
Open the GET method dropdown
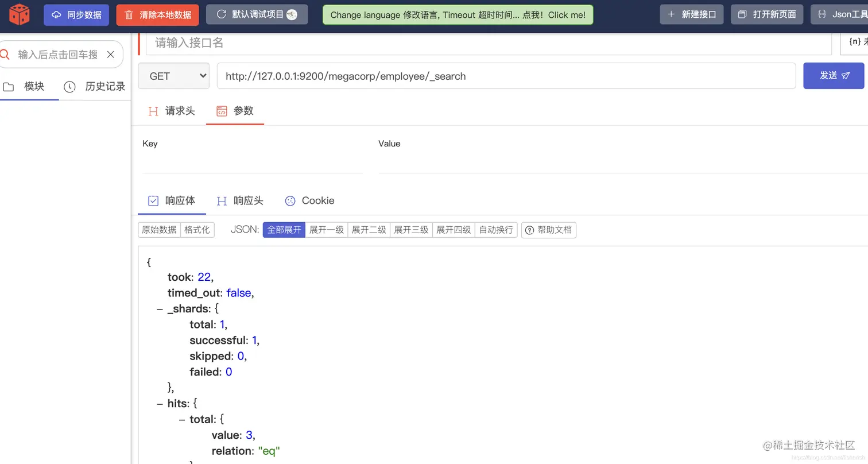pyautogui.click(x=173, y=76)
